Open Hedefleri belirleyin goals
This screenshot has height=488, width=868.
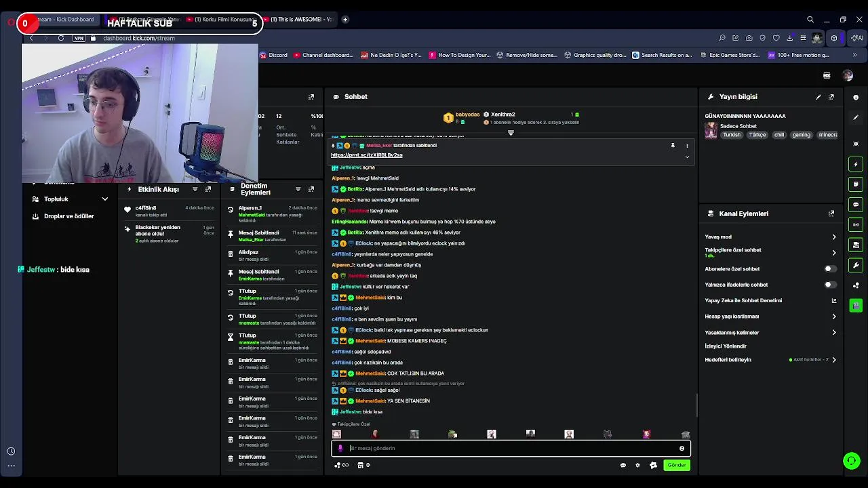point(770,360)
